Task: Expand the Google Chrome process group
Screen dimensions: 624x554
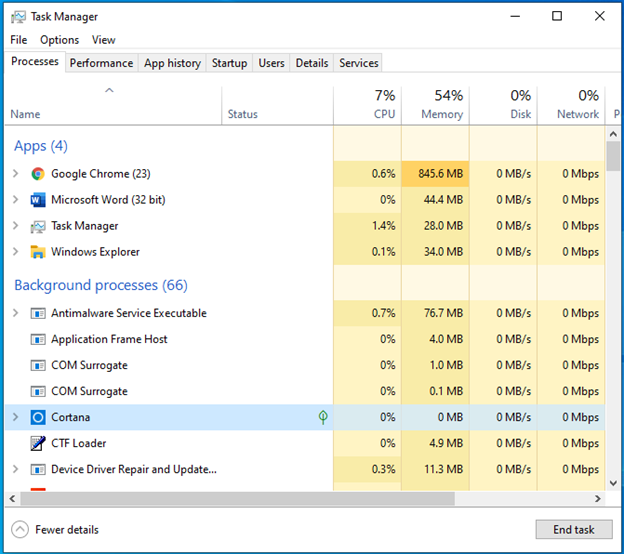Action: click(16, 174)
